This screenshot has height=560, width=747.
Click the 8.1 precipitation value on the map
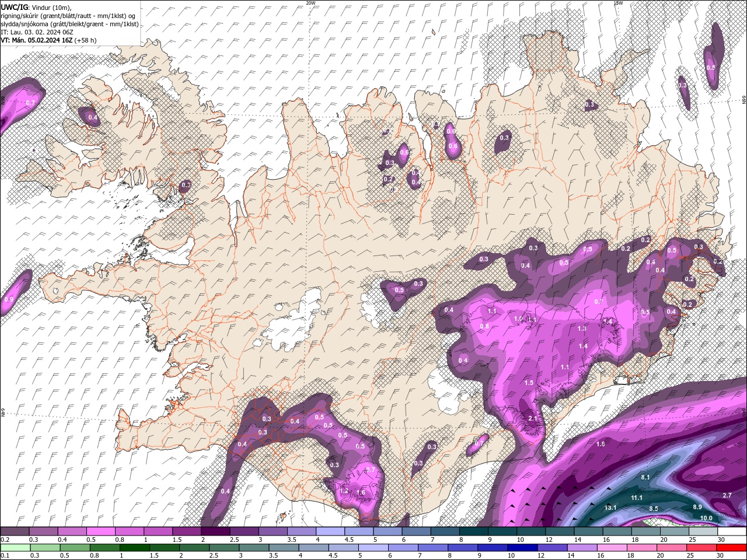[645, 477]
